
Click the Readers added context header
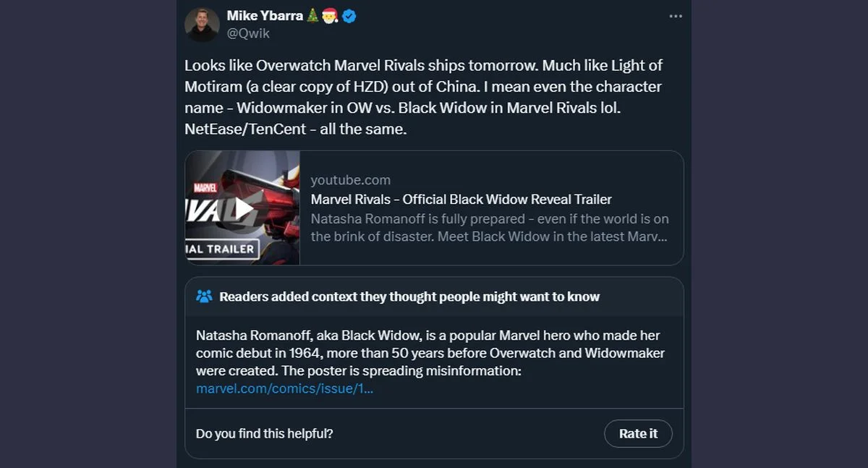click(x=409, y=297)
